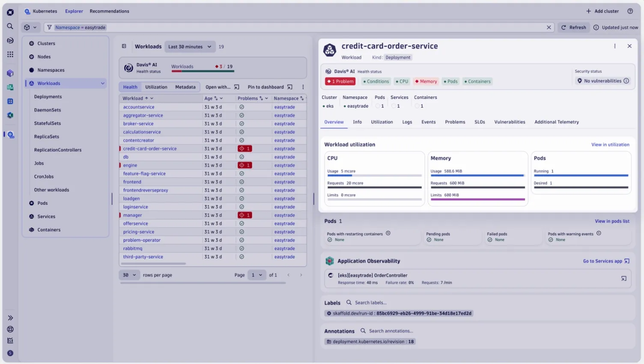
Task: Open the Logs tab in detail panel
Action: tap(407, 122)
